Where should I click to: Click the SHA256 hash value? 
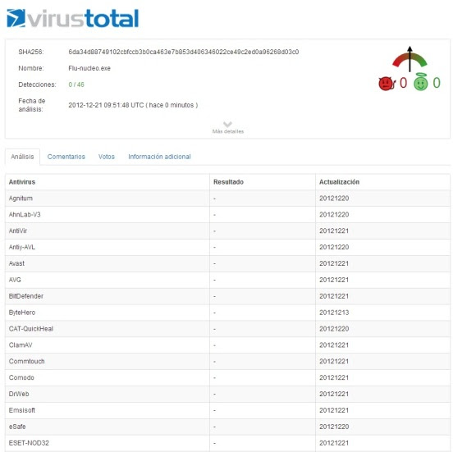184,52
